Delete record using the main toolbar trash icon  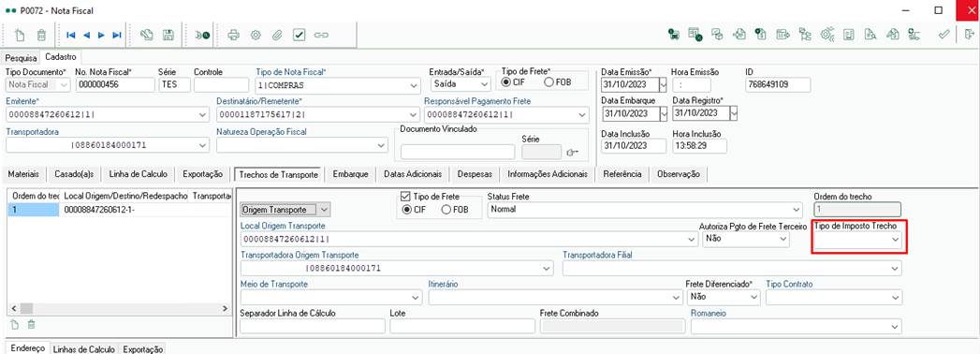[x=40, y=35]
